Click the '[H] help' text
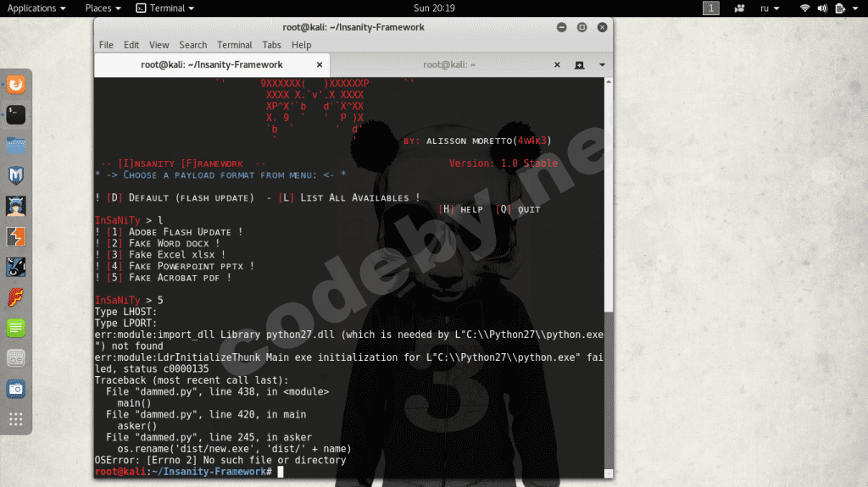This screenshot has height=487, width=868. [460, 209]
